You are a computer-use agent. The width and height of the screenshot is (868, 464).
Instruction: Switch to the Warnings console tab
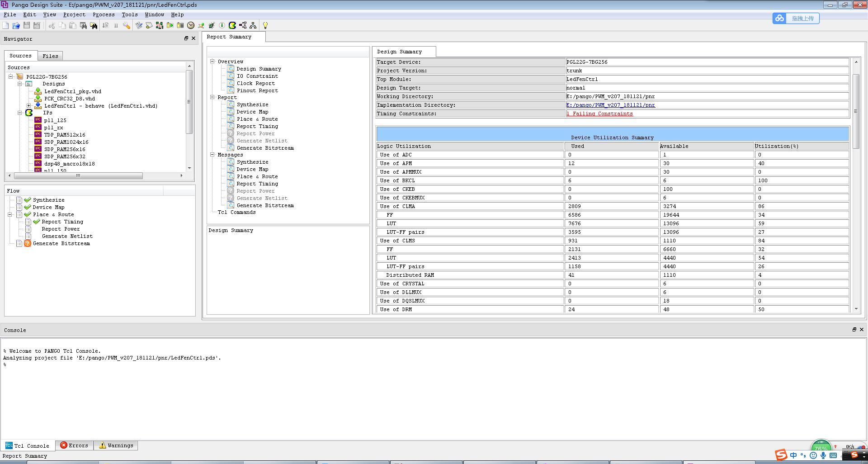pyautogui.click(x=116, y=445)
